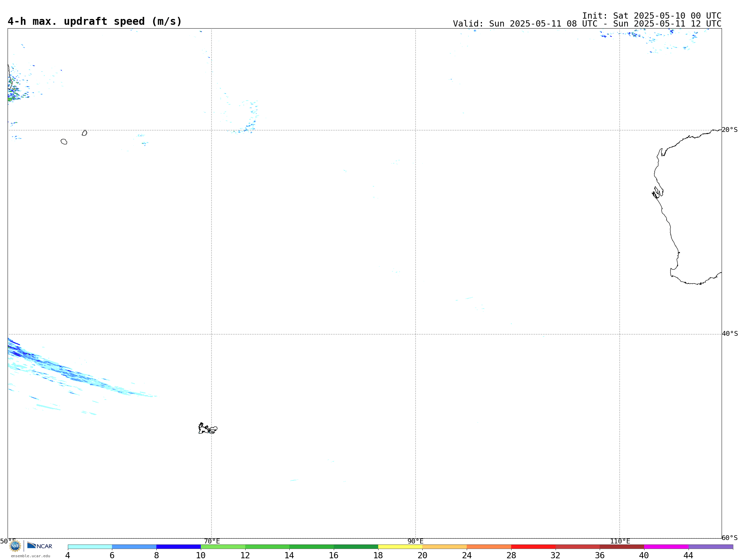Click the NCAR logo
This screenshot has height=560, width=744.
pos(40,546)
